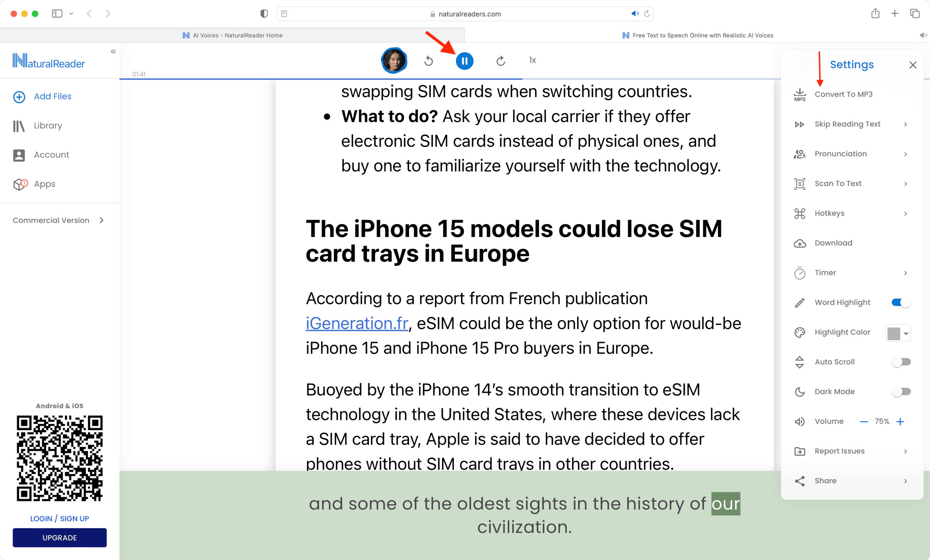Toggle the Word Highlight switch
Viewport: 930px width, 560px height.
tap(901, 302)
